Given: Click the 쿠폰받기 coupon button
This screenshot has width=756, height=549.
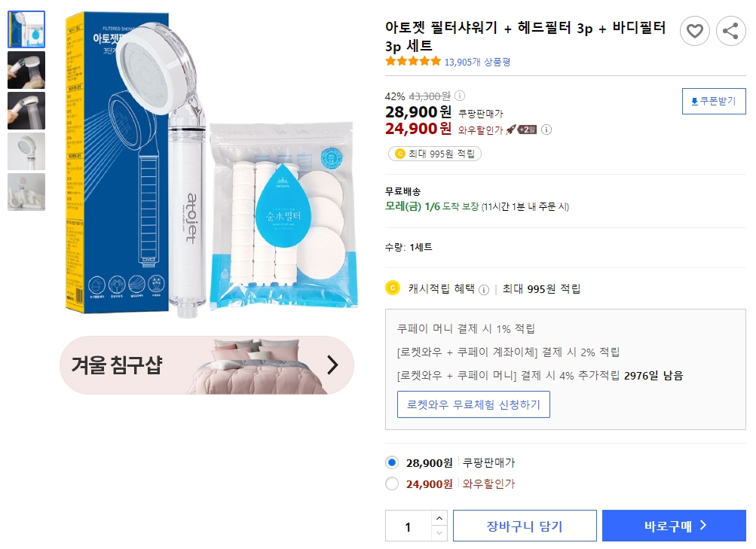Looking at the screenshot, I should (713, 101).
